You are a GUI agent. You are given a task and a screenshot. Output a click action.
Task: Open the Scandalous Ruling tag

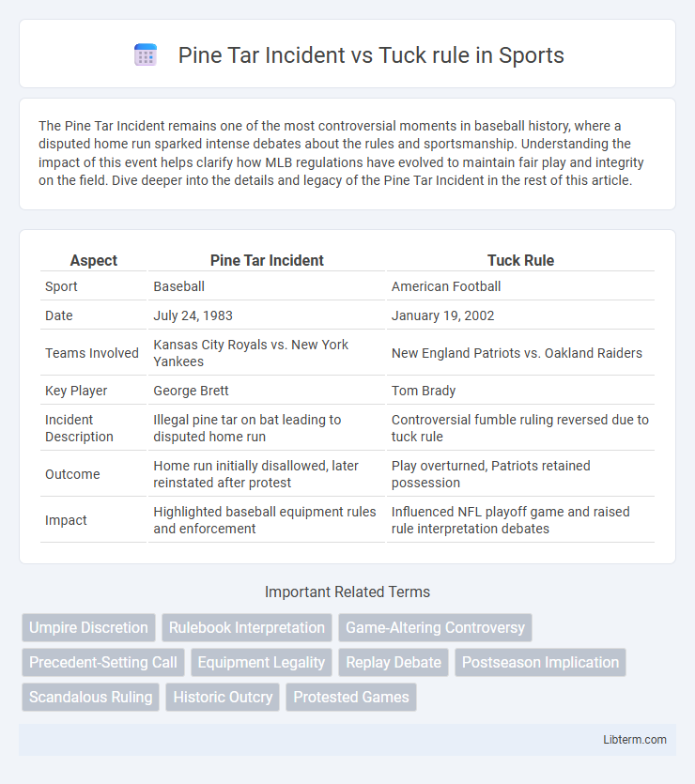point(90,697)
